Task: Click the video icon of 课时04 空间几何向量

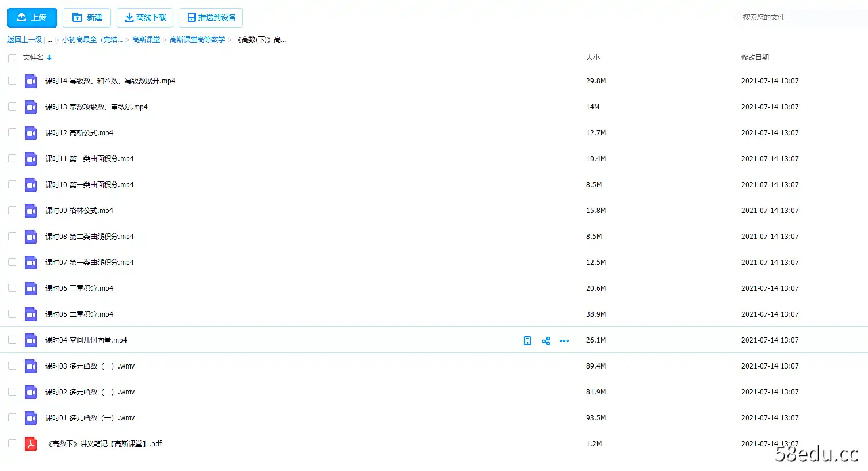Action: pyautogui.click(x=31, y=340)
